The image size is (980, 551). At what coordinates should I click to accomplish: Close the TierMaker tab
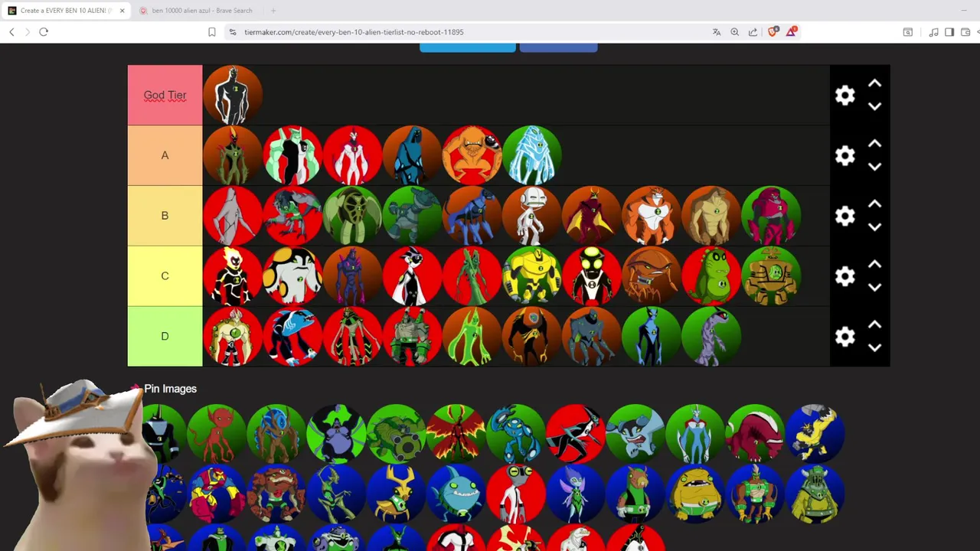pos(122,11)
